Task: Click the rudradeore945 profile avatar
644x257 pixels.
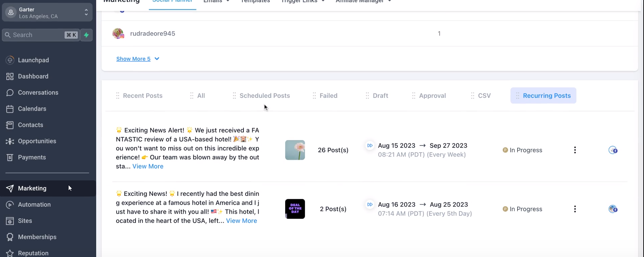Action: (x=118, y=34)
